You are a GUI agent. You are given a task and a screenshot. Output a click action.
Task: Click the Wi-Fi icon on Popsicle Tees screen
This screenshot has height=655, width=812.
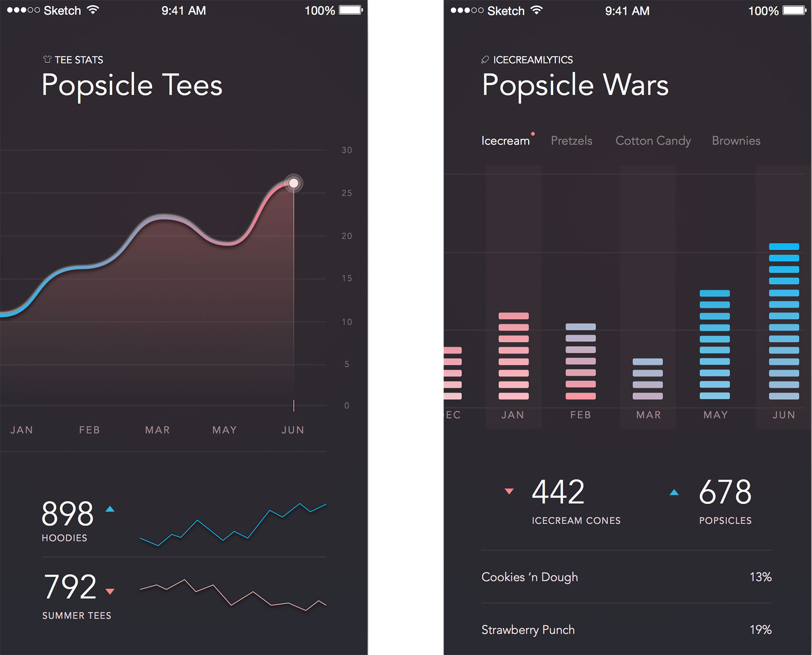tap(93, 10)
